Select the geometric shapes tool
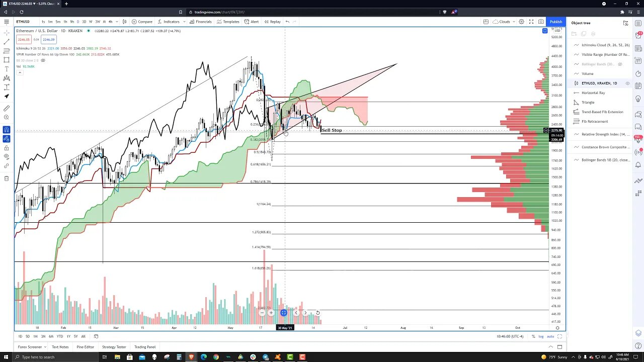The width and height of the screenshot is (644, 362). tap(7, 60)
